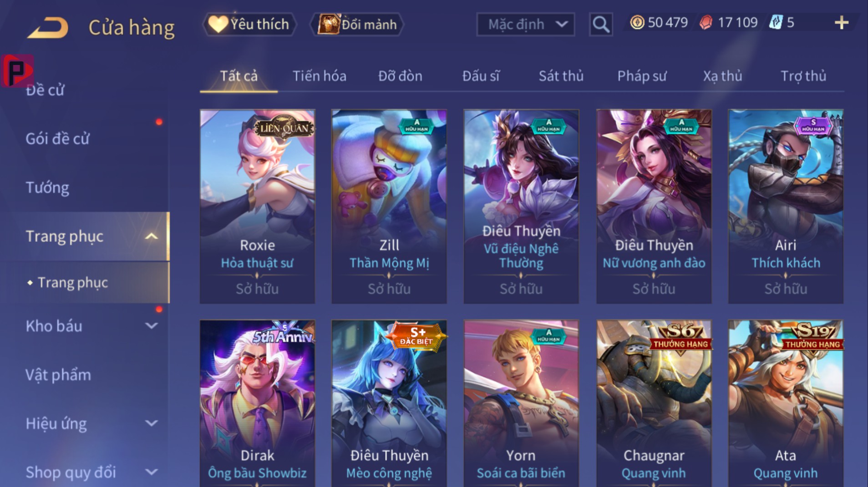The image size is (868, 487).
Task: Collapse the Trang phục sidebar section
Action: tap(151, 236)
